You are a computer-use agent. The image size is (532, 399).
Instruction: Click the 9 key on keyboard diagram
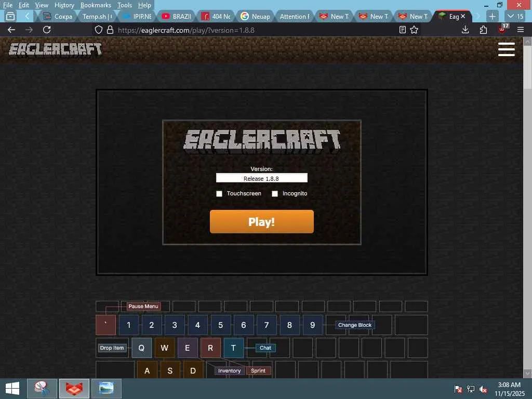[312, 325]
